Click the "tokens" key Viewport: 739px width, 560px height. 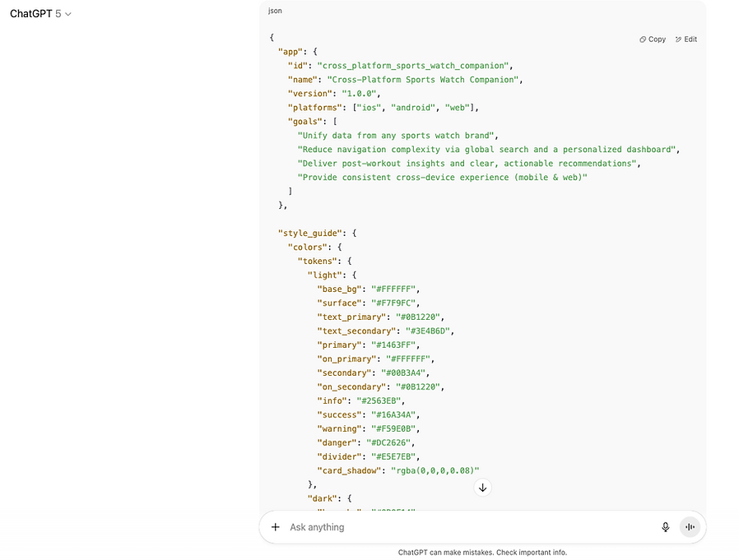point(317,261)
